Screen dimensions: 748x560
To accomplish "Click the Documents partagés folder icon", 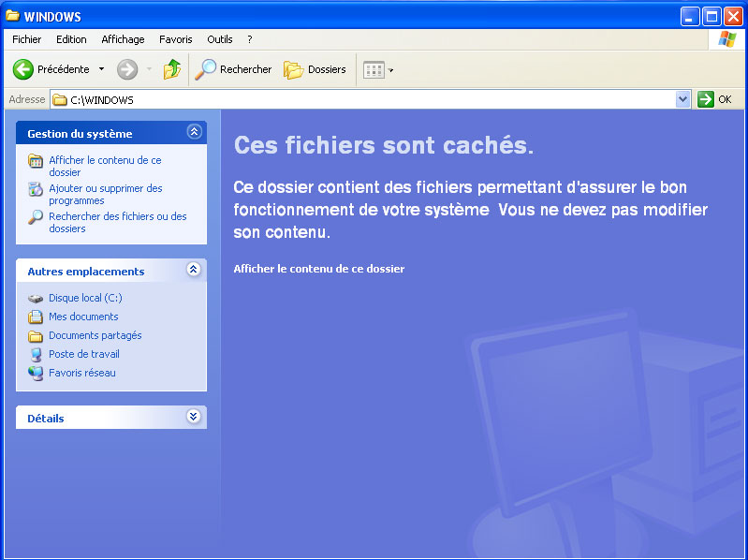I will pos(36,336).
